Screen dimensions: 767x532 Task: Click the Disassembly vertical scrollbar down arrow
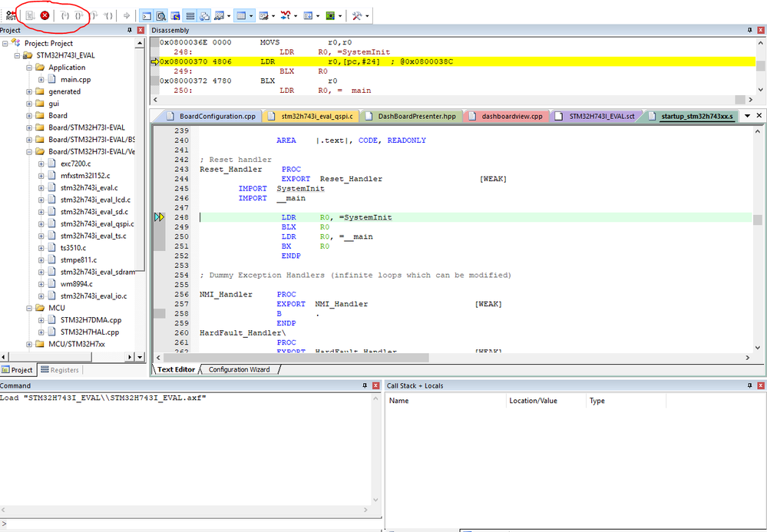(x=760, y=90)
